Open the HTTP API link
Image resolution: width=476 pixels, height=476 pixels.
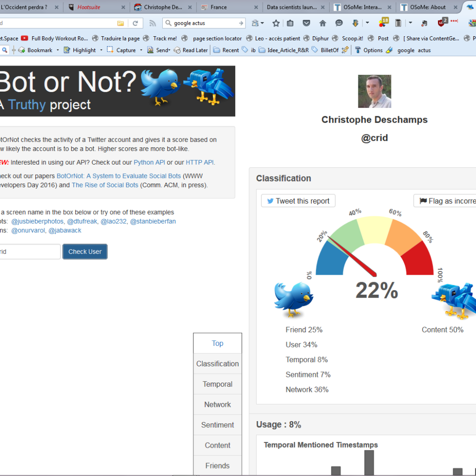pos(200,162)
